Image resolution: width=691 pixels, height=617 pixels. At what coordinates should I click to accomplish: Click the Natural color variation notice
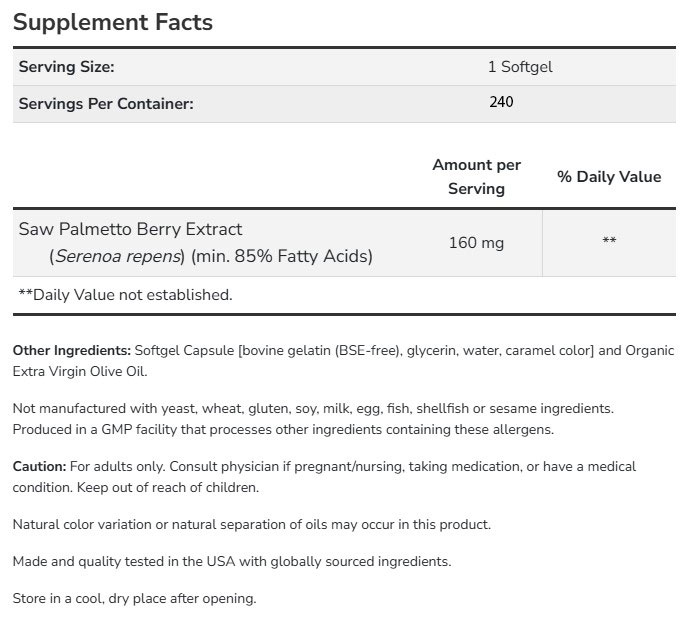coord(252,524)
